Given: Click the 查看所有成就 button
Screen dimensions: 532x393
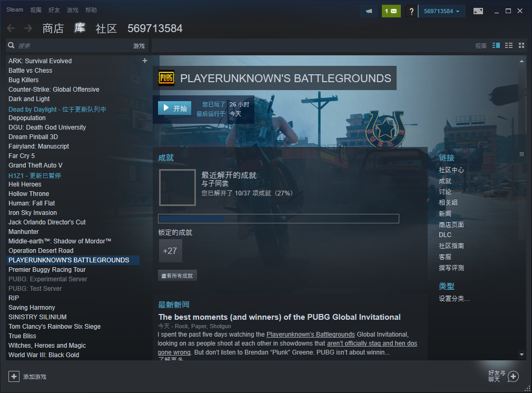Looking at the screenshot, I should tap(178, 276).
